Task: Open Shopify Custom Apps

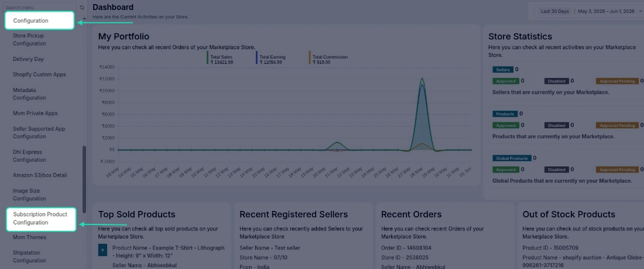Action: click(39, 74)
